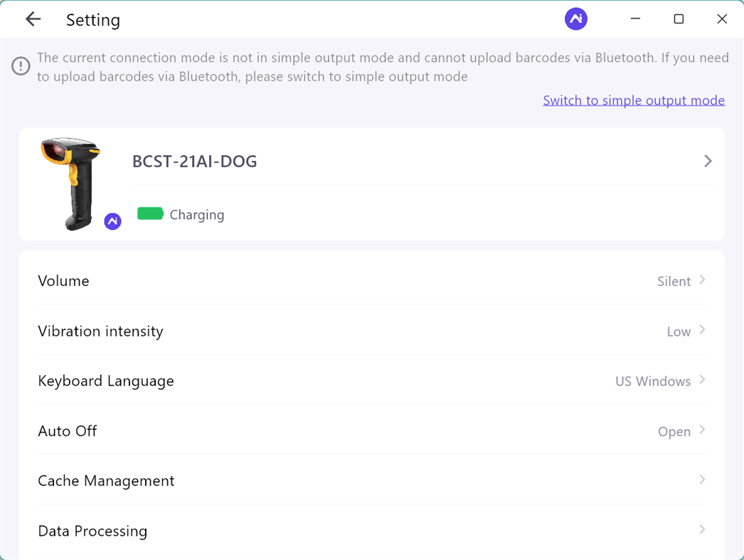Viewport: 744px width, 560px height.
Task: Click the BCST-21AI-DOG device name
Action: click(194, 162)
